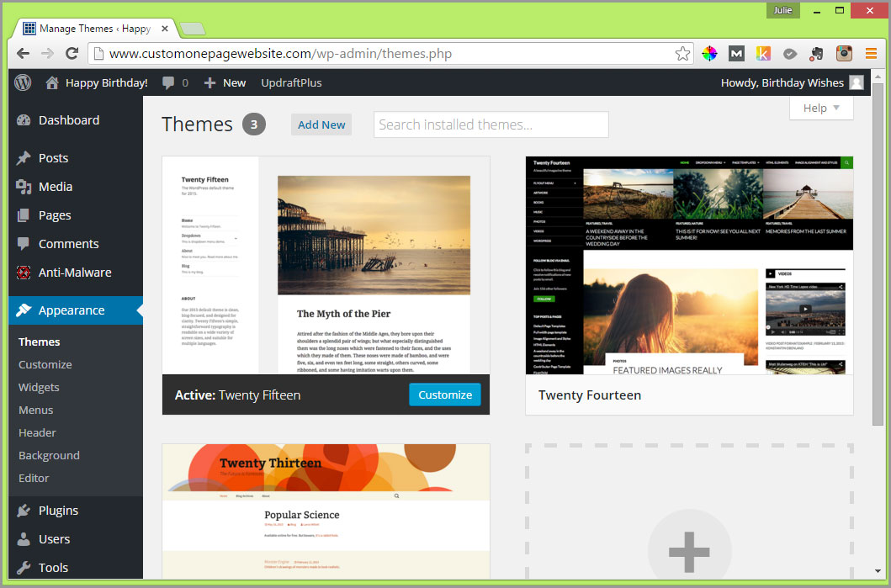Click the Dashboard gauge icon

24,120
